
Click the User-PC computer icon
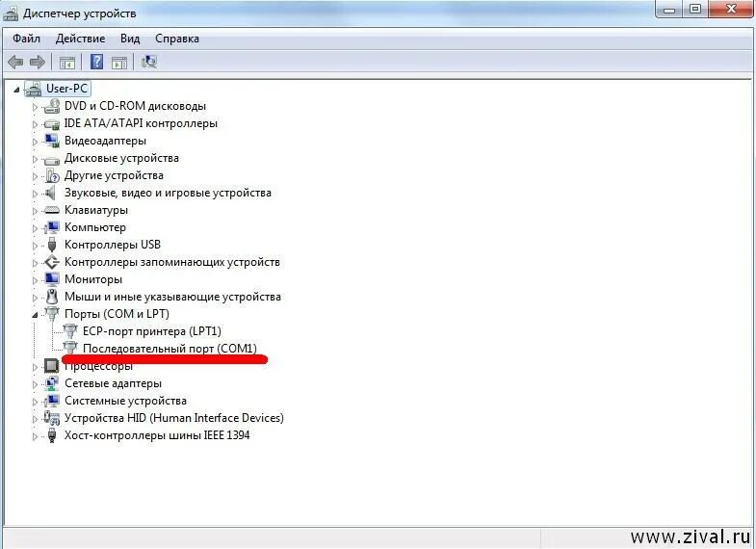click(33, 89)
